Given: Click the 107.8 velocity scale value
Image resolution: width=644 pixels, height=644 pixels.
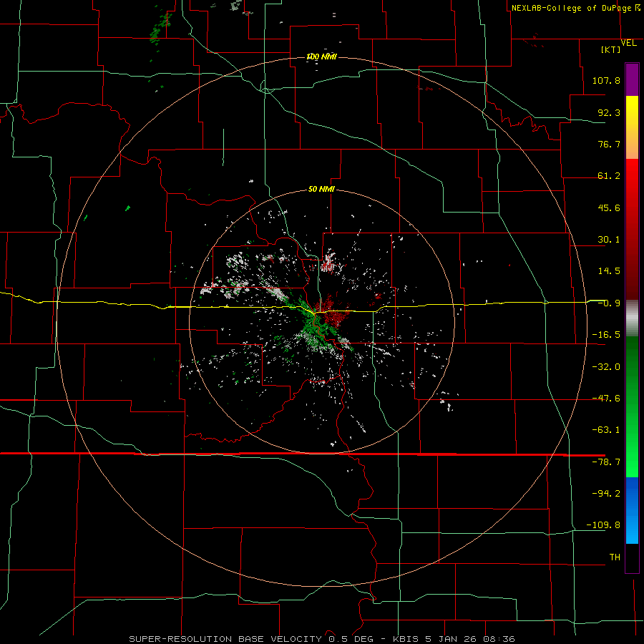Looking at the screenshot, I should (606, 80).
